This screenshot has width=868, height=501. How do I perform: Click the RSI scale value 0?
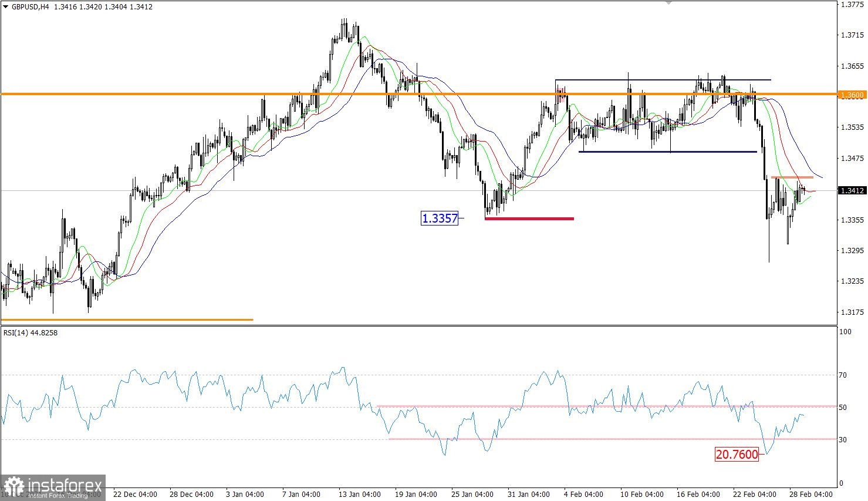pos(842,483)
